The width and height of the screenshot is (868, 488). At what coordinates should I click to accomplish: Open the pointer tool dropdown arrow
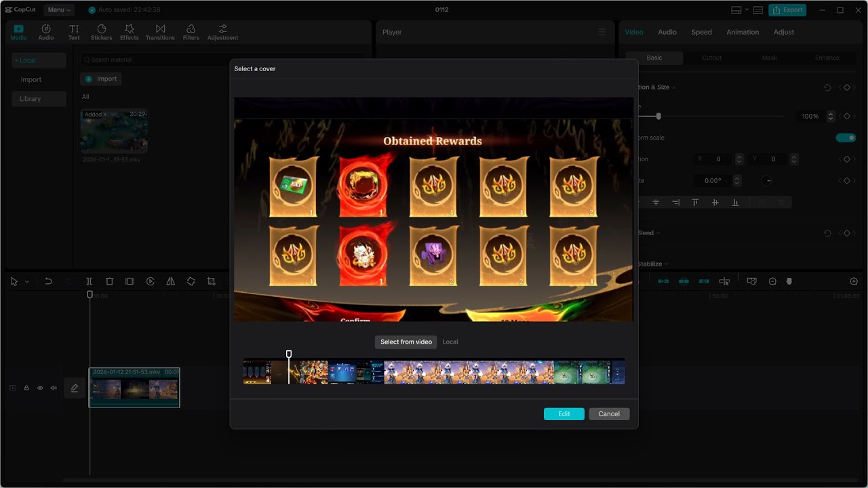(27, 282)
